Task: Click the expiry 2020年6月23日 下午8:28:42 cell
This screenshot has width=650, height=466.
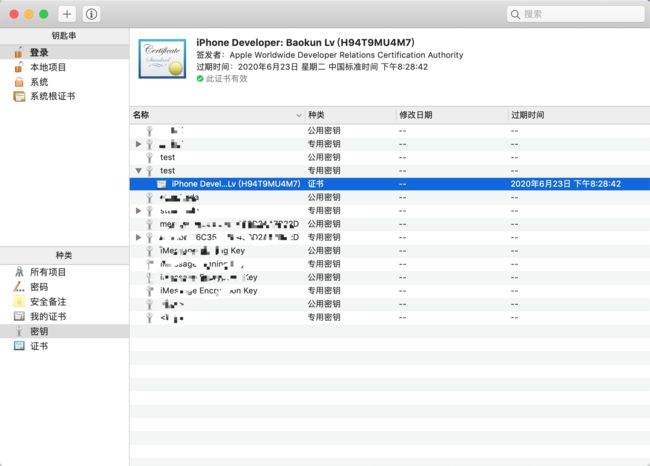Action: pos(565,184)
